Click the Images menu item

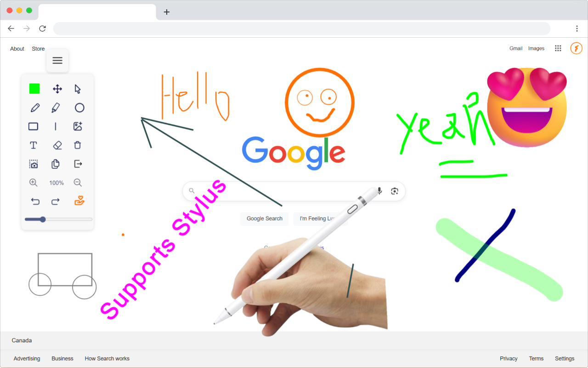click(536, 48)
